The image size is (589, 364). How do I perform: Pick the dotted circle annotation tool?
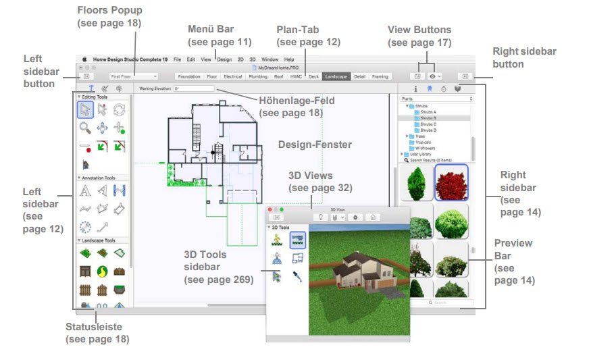point(85,227)
